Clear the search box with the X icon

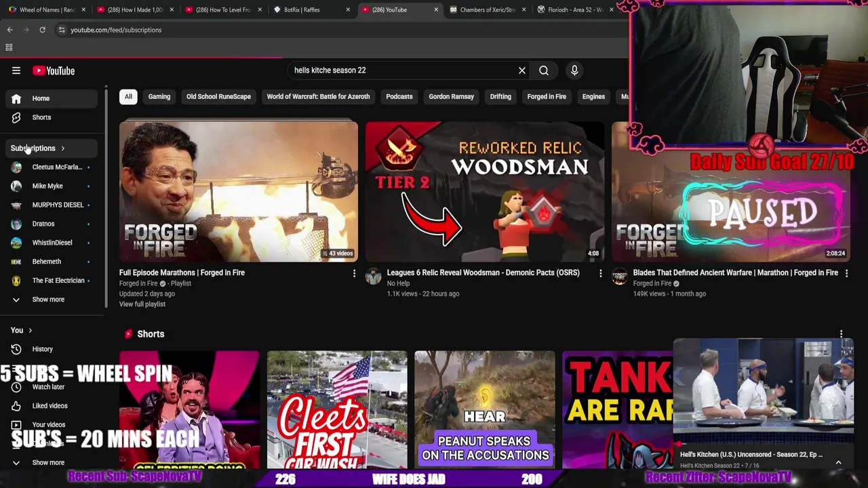(522, 70)
